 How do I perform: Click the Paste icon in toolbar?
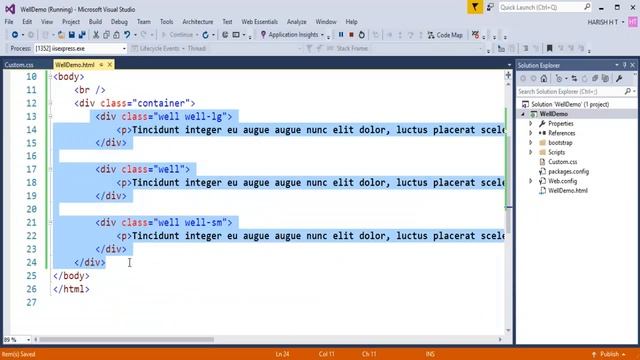coord(116,35)
